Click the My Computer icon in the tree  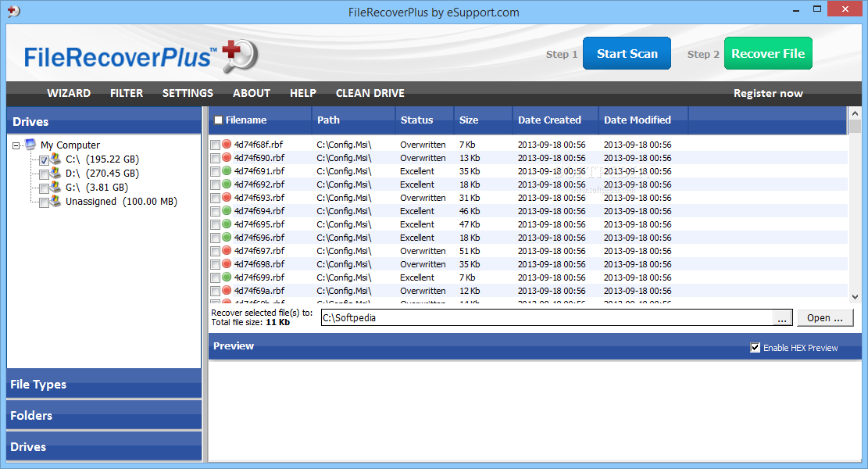pos(30,145)
